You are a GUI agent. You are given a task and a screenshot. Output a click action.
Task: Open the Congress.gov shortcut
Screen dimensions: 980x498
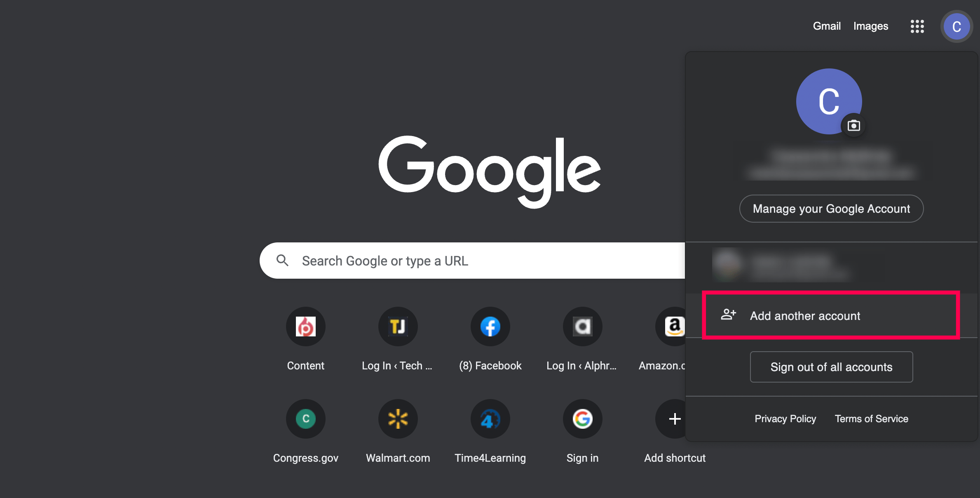coord(305,419)
